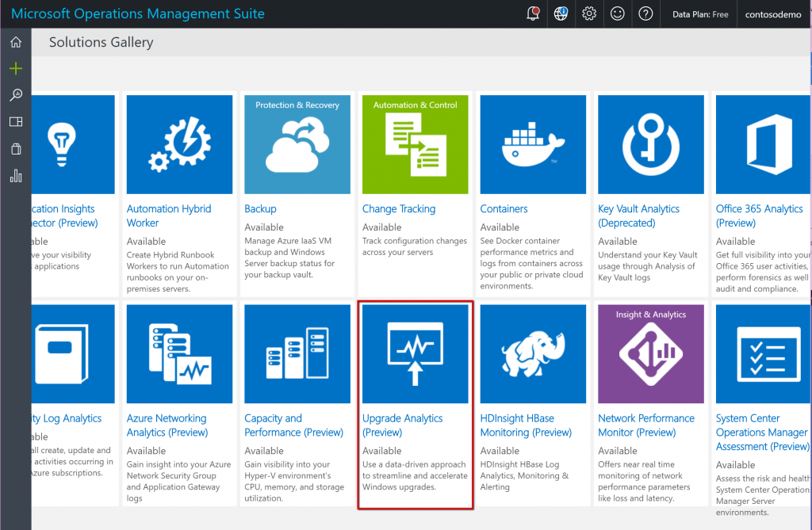Open the Automation Hybrid Worker title link
Image resolution: width=812 pixels, height=530 pixels.
(x=169, y=215)
